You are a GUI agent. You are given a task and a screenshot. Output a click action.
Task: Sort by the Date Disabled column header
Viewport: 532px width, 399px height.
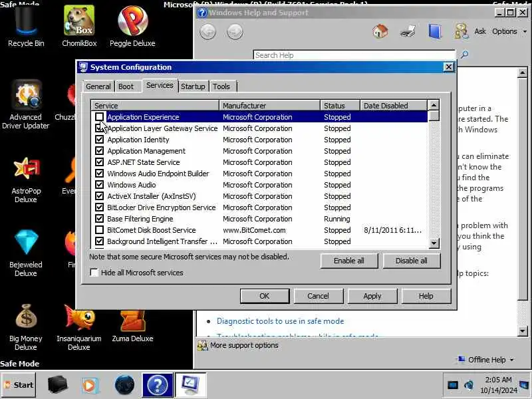[x=394, y=106]
